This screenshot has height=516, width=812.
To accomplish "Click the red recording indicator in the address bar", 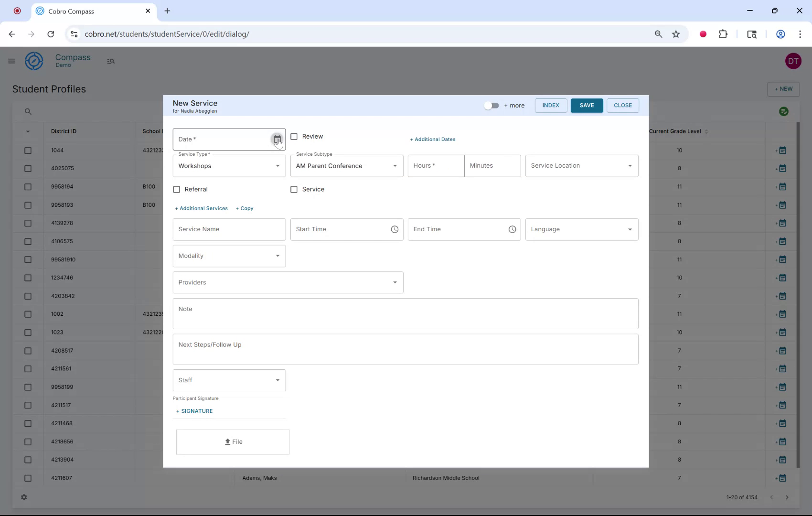I will click(703, 34).
